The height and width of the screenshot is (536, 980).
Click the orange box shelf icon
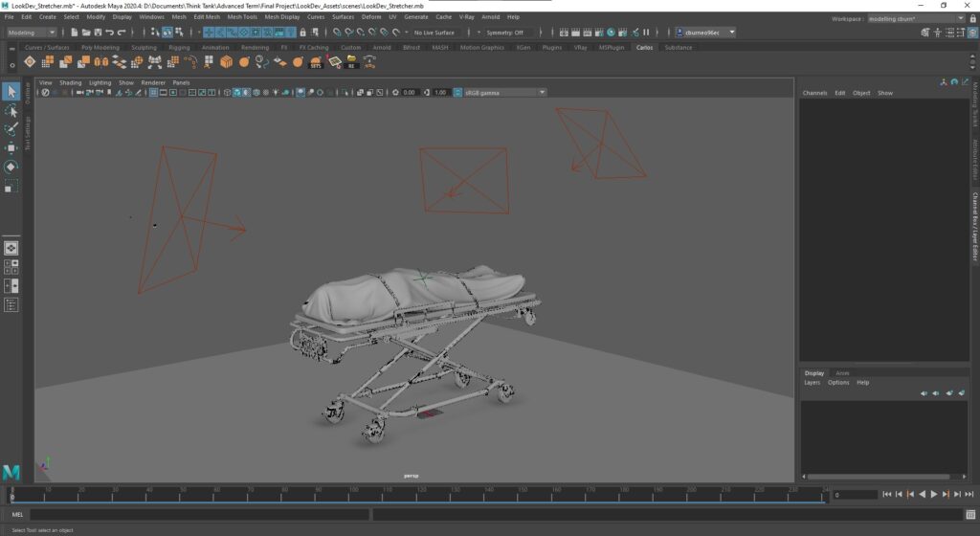point(226,62)
